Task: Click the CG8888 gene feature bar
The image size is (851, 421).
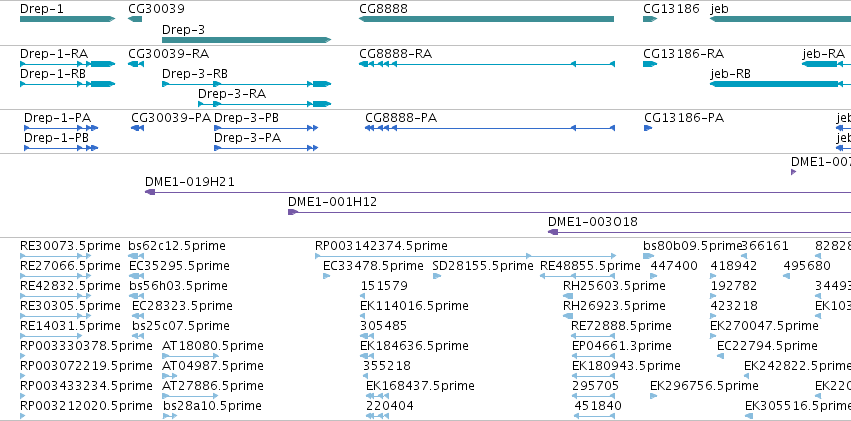Action: point(486,19)
